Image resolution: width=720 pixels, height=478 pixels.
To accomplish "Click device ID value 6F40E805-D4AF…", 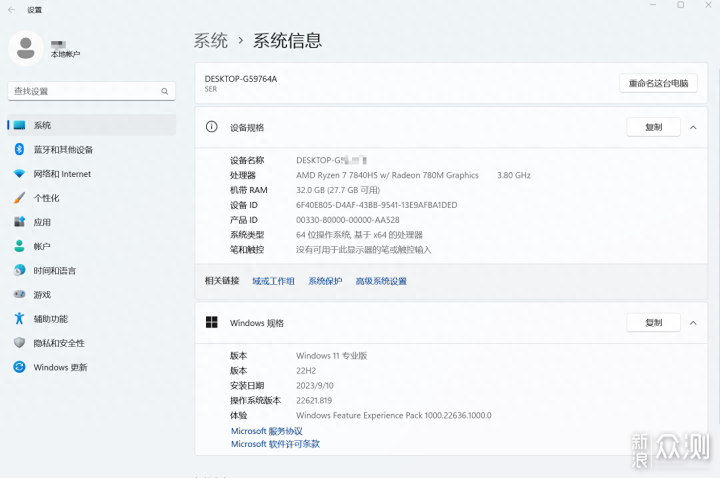I will coord(377,205).
